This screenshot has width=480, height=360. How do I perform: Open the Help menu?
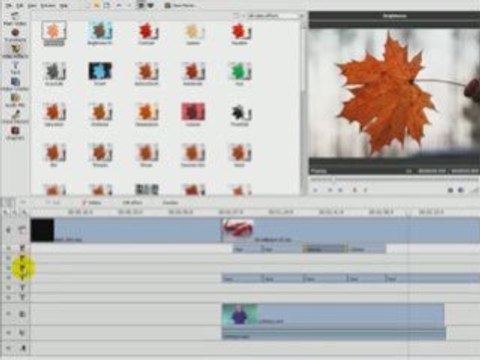coord(64,6)
